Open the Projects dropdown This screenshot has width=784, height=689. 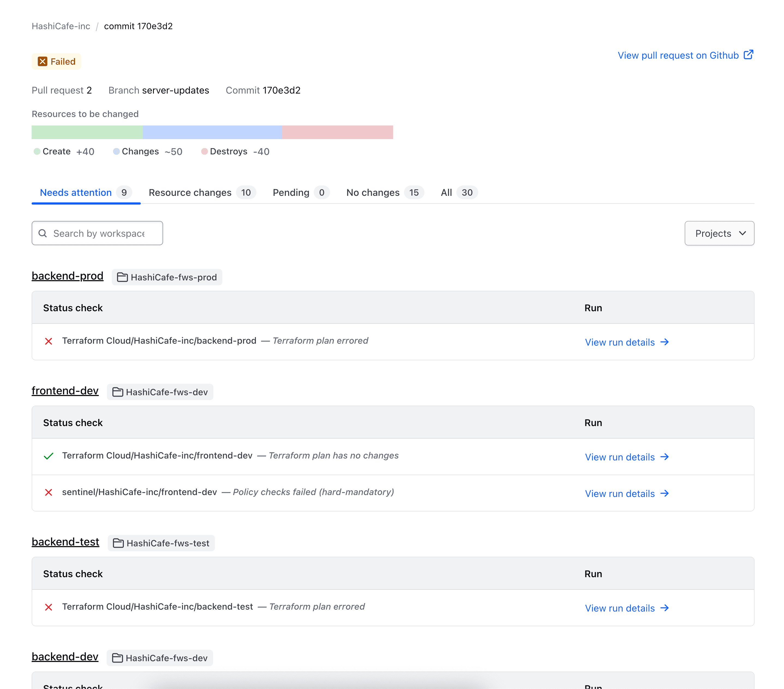(x=719, y=233)
